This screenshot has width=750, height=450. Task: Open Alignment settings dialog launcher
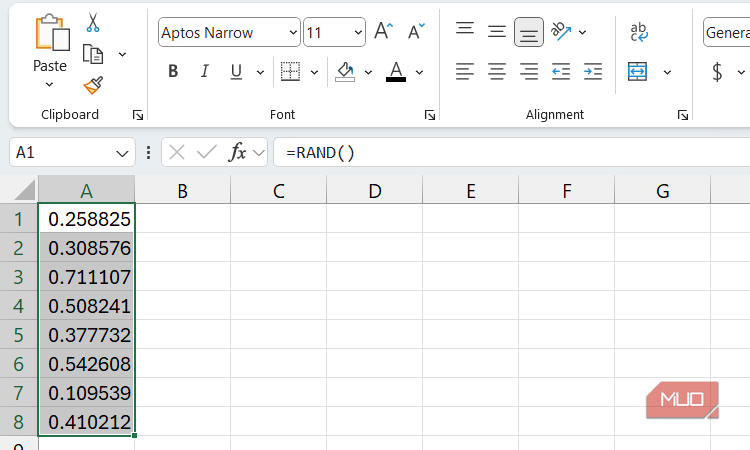pyautogui.click(x=683, y=115)
